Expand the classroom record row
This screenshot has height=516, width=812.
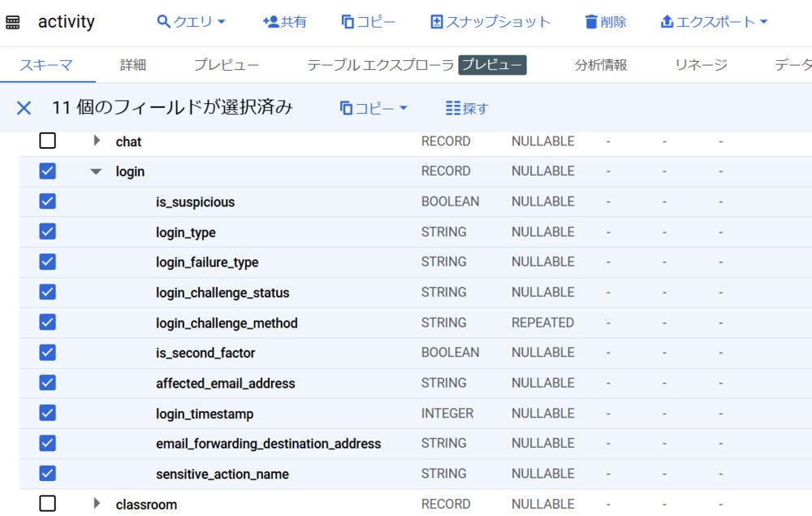(x=96, y=504)
